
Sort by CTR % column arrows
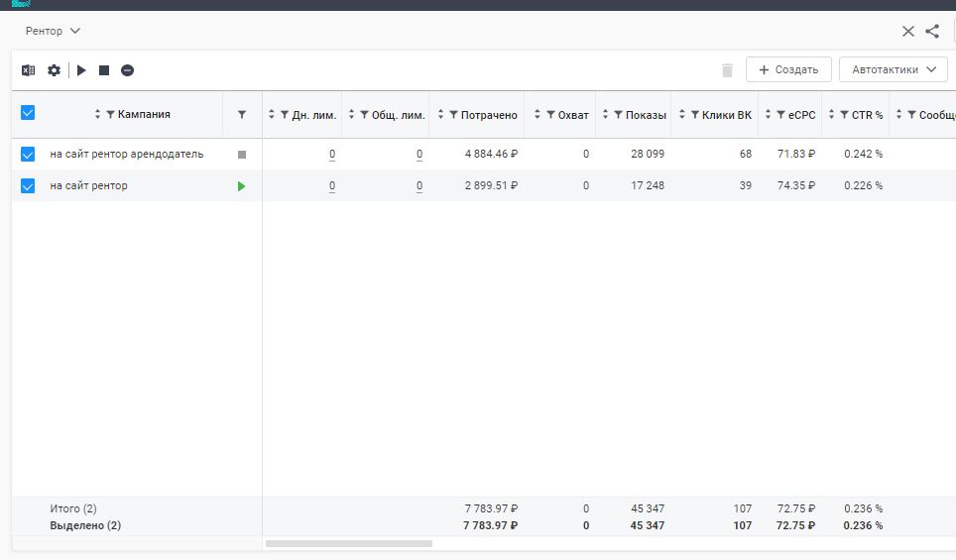pyautogui.click(x=831, y=114)
